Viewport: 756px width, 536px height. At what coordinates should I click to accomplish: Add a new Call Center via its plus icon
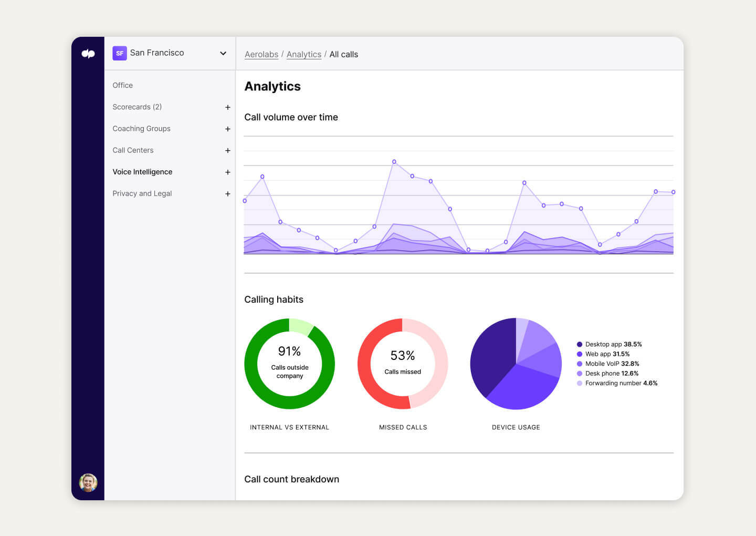pos(228,150)
